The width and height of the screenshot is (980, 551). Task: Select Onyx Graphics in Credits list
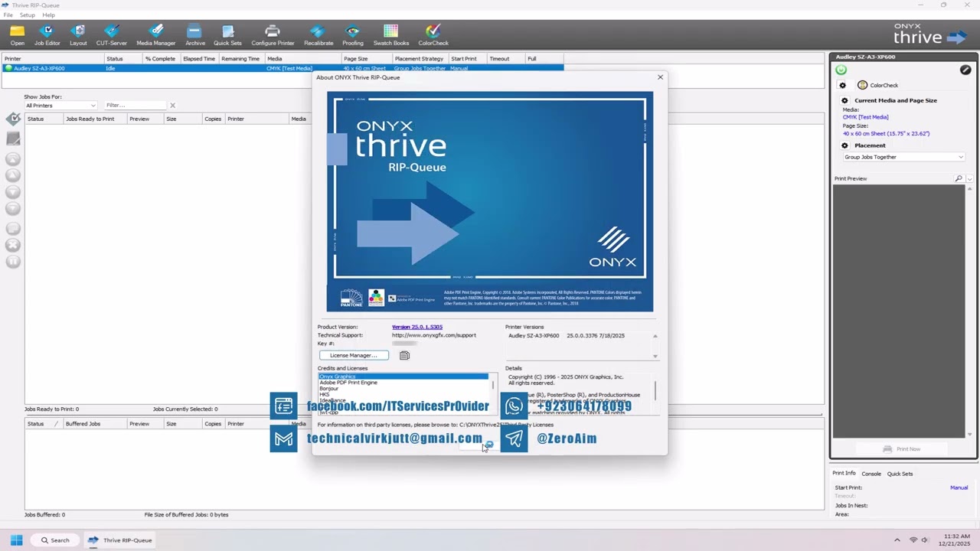point(403,377)
